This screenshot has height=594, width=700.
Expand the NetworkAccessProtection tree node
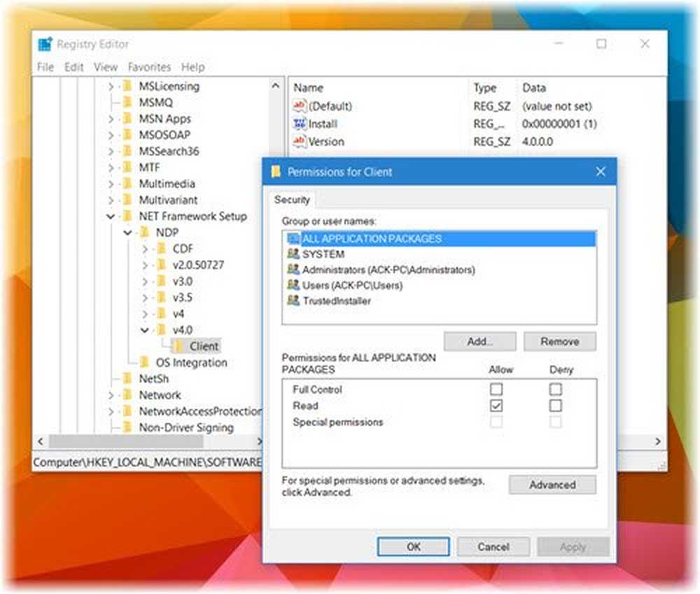(111, 411)
